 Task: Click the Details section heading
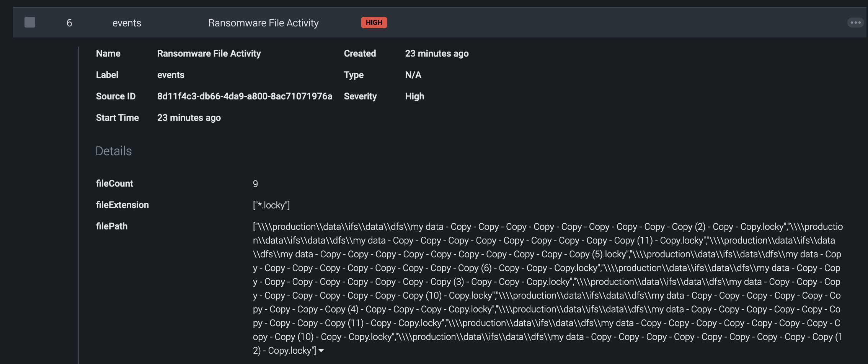[x=113, y=151]
